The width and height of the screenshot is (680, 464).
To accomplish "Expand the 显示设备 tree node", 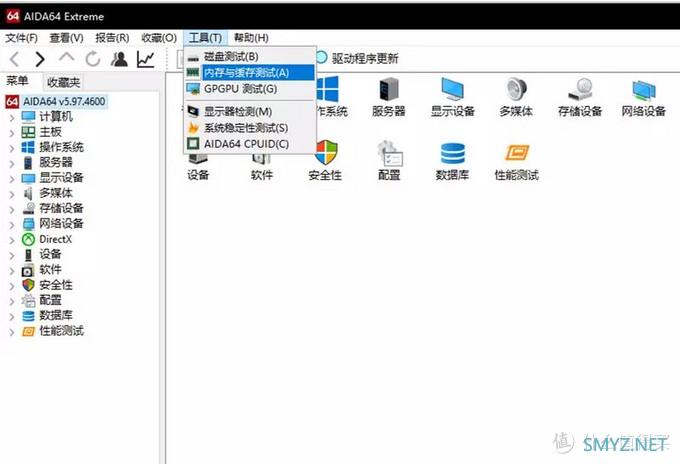I will click(x=12, y=179).
